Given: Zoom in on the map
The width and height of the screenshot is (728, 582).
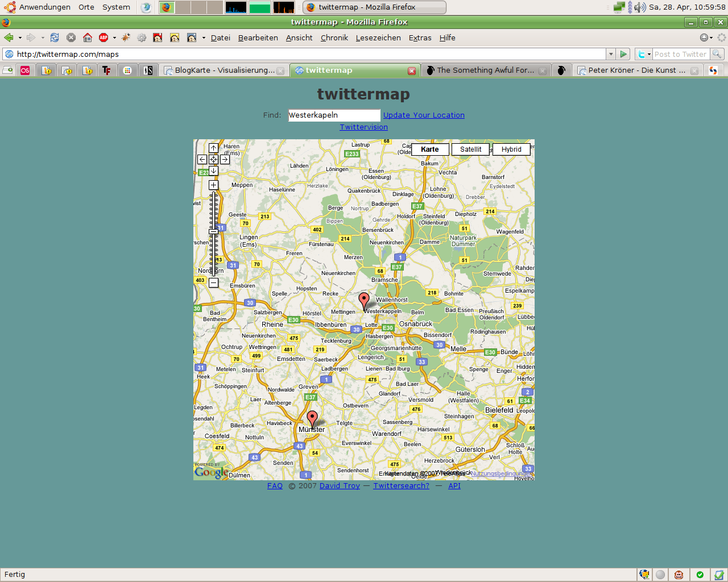Looking at the screenshot, I should (x=213, y=185).
